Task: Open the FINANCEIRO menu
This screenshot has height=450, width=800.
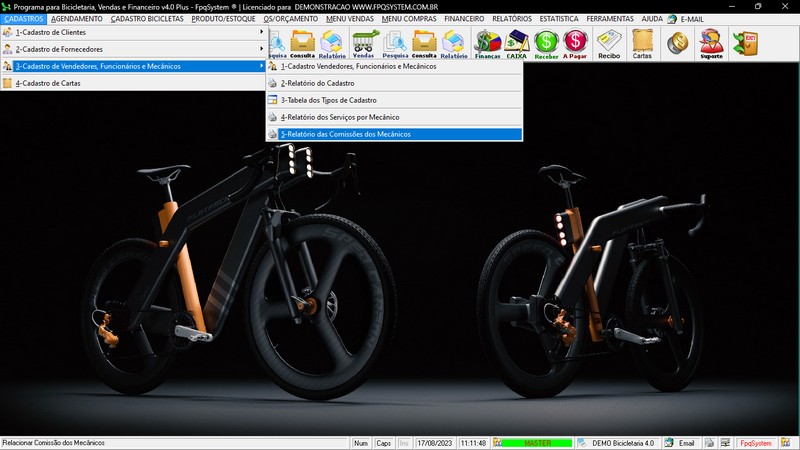Action: coord(464,19)
